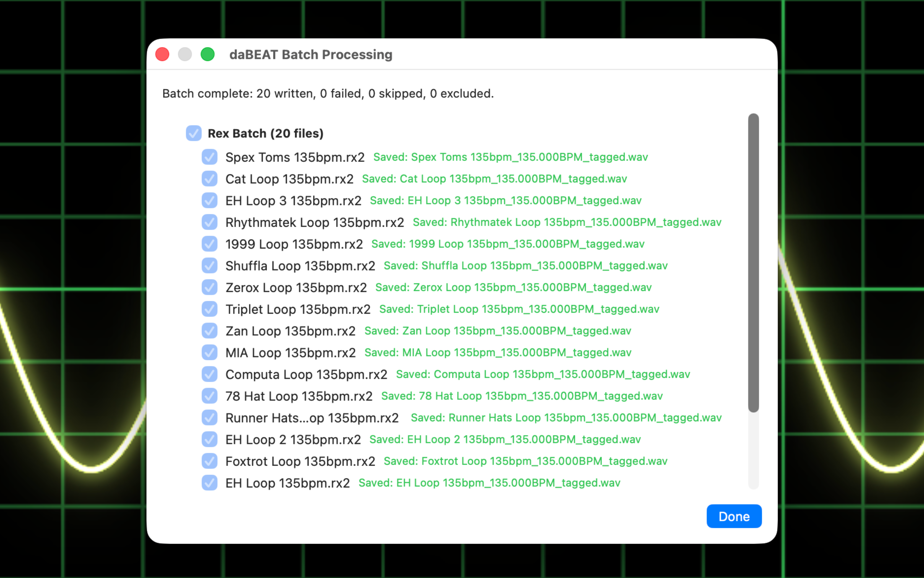This screenshot has height=578, width=924.
Task: Select file name Rhythmatek Loop 135bpm.rx2
Action: pyautogui.click(x=315, y=223)
